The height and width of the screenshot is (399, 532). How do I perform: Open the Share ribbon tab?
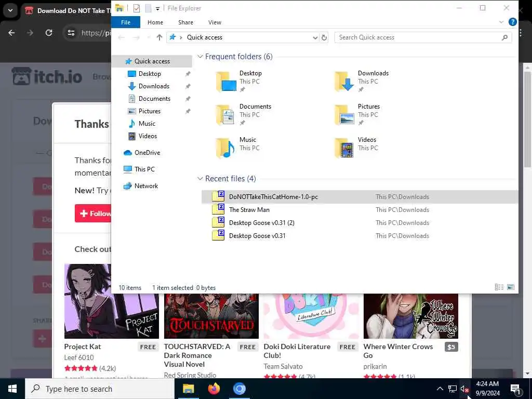pyautogui.click(x=185, y=22)
